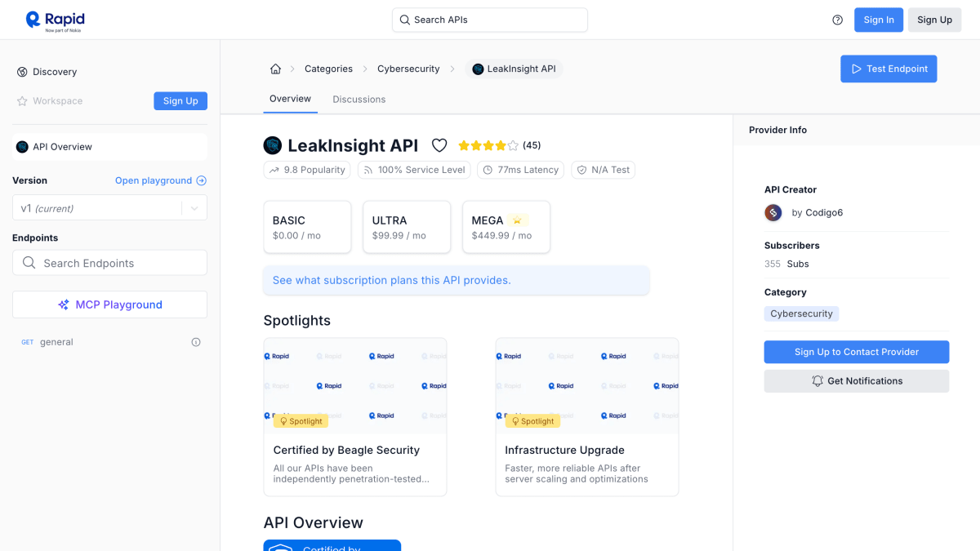Click the N/A Test badge
Viewport: 980px width, 551px height.
[x=604, y=170]
